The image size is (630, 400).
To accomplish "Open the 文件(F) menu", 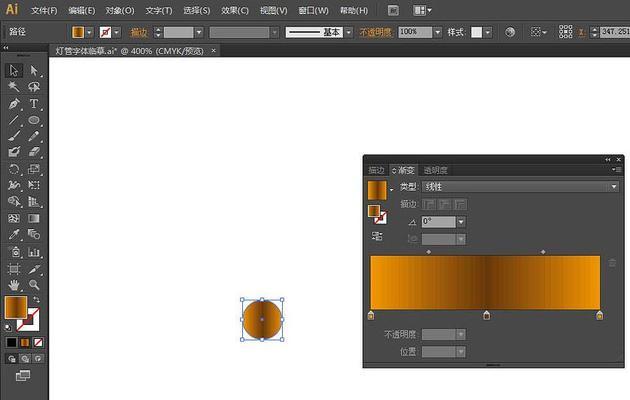I will click(44, 10).
